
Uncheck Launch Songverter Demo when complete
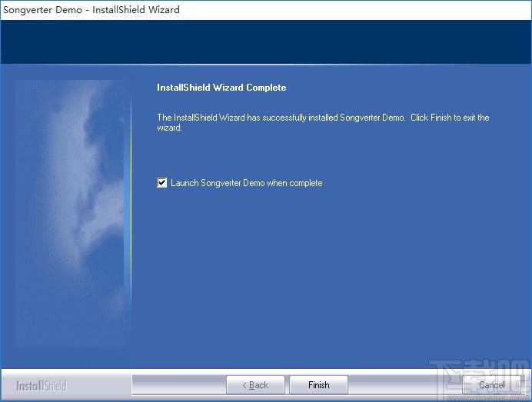click(x=162, y=183)
